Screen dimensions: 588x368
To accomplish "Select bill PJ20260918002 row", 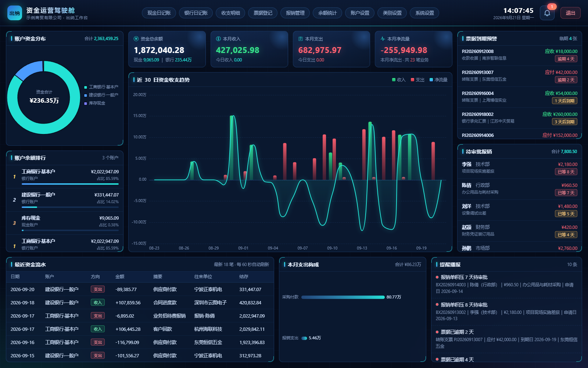I will (x=519, y=118).
